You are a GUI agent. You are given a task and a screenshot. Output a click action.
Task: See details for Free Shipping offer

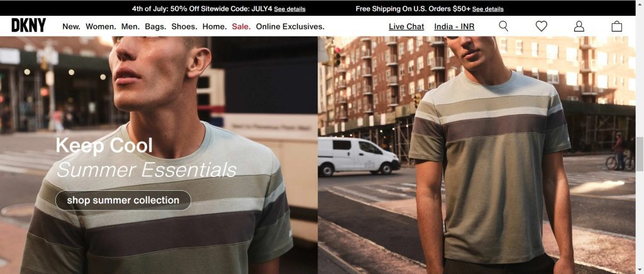(x=487, y=9)
